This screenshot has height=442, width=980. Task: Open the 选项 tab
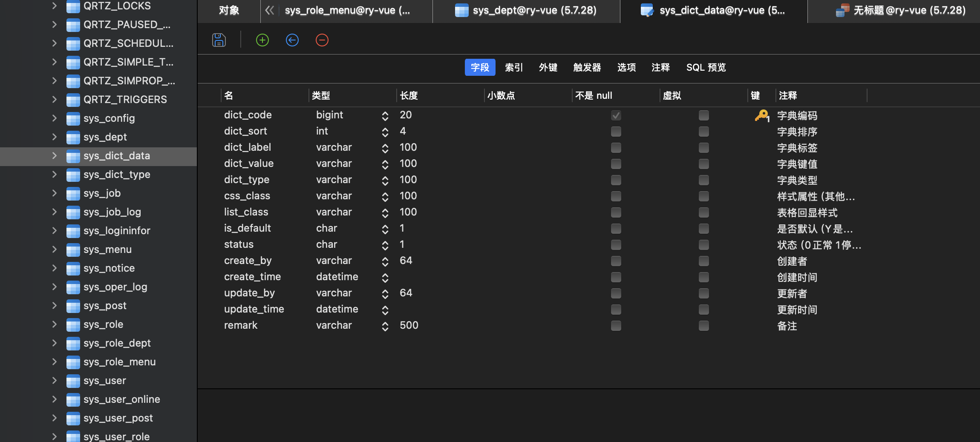click(x=626, y=67)
